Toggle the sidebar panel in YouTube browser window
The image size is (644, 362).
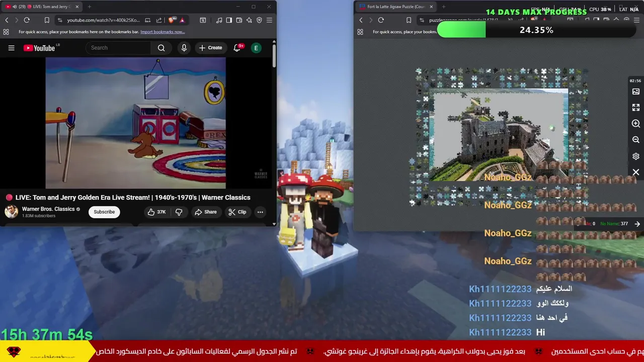pyautogui.click(x=229, y=20)
